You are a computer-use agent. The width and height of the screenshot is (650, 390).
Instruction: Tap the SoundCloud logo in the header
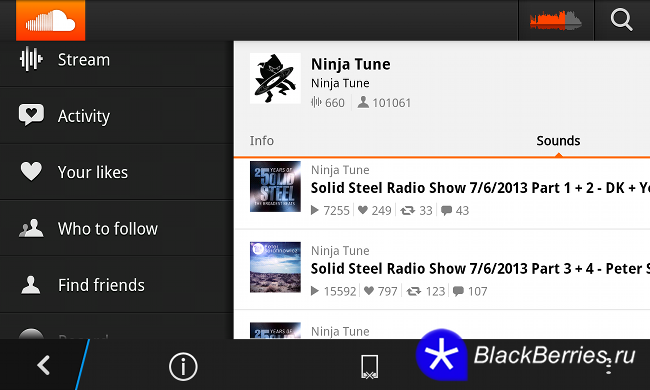(x=51, y=20)
